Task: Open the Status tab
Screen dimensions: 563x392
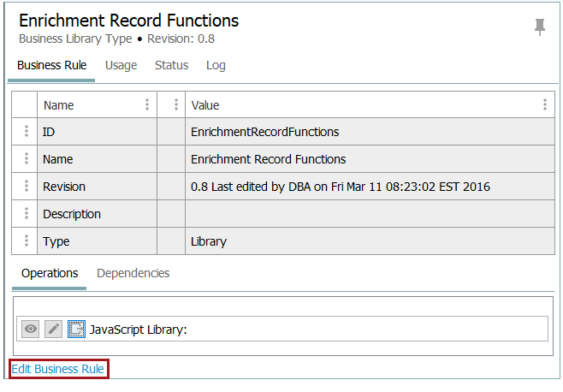Action: [171, 65]
